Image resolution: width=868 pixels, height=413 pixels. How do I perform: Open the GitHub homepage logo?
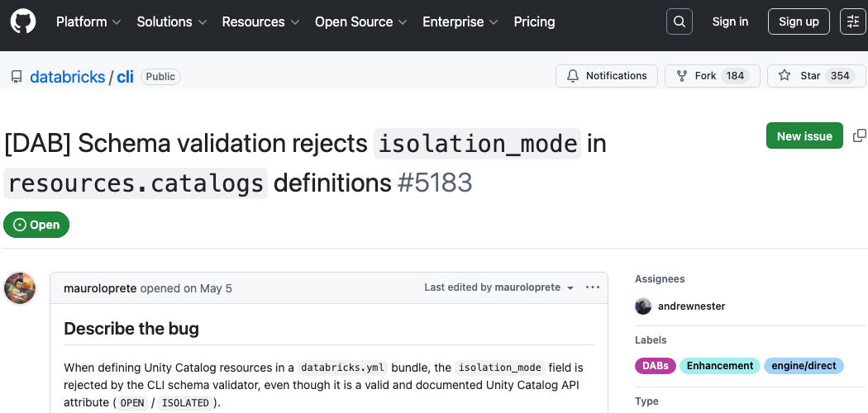click(22, 21)
